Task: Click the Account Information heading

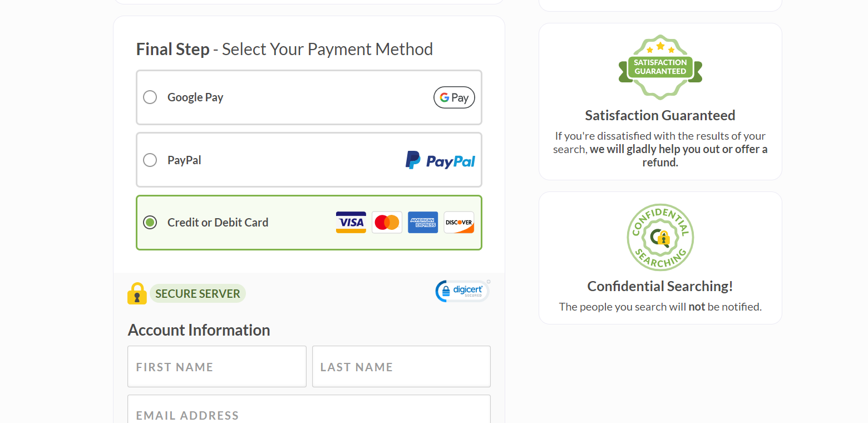Action: (x=199, y=329)
